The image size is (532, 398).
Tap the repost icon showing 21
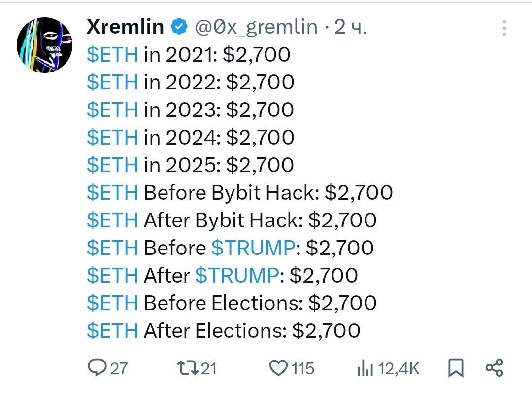pos(188,368)
